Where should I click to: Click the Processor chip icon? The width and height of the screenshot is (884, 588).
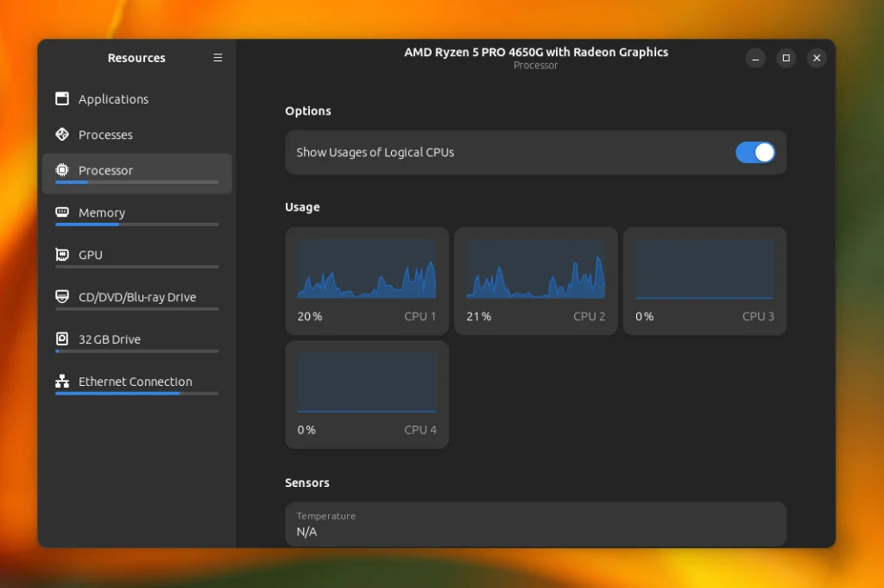[x=62, y=170]
